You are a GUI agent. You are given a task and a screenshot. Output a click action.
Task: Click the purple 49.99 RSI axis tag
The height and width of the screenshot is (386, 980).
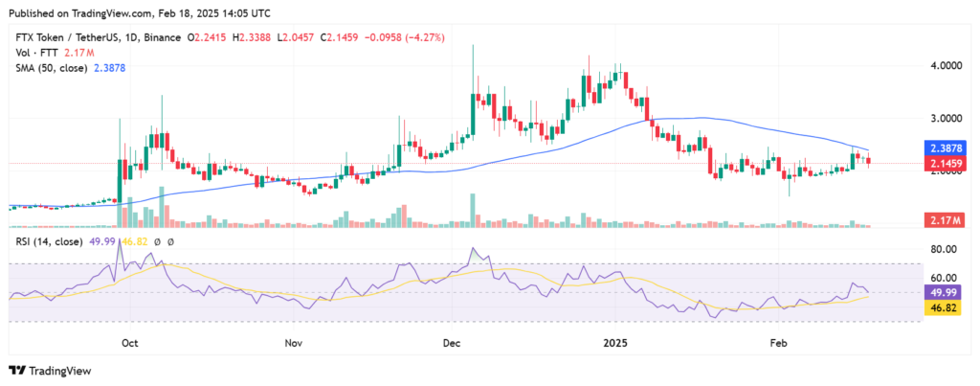tap(947, 291)
